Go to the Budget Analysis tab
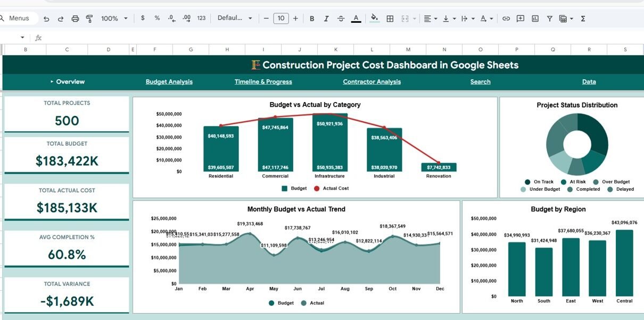 click(169, 82)
